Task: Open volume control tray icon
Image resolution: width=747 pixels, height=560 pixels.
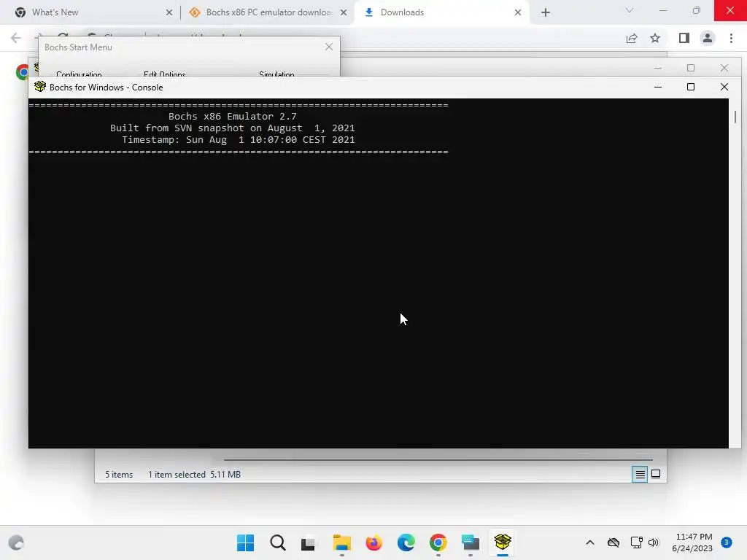Action: click(654, 542)
